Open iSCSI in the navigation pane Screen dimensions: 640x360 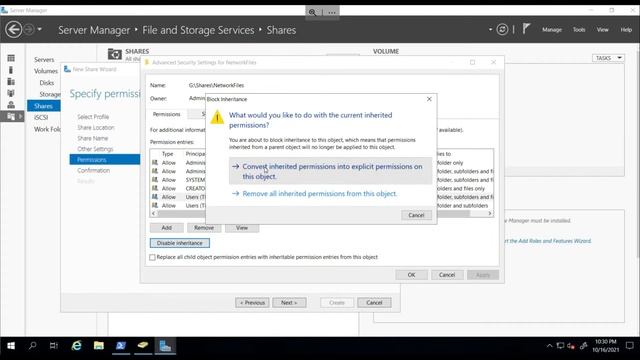click(x=41, y=118)
